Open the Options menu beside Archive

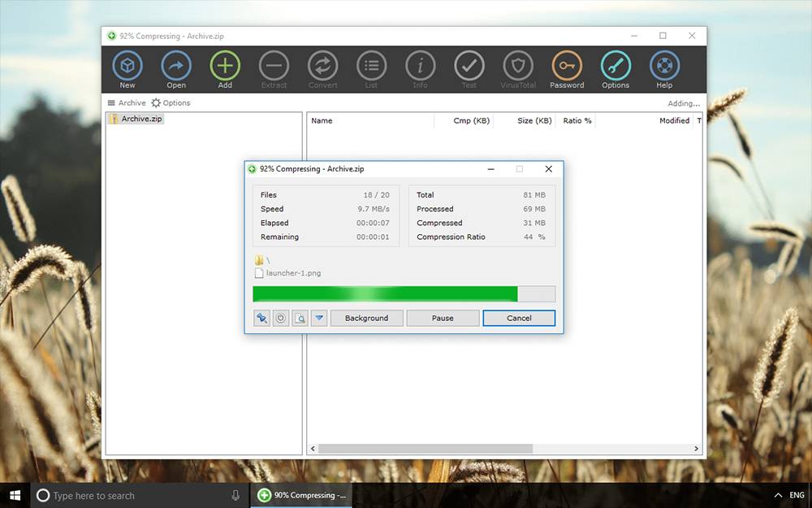point(171,103)
